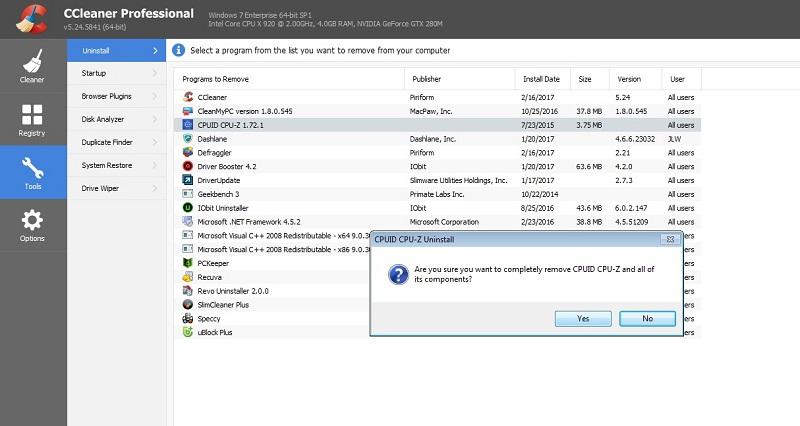Click the CCleaner logo in header
Screen dimensions: 800x426
point(32,18)
